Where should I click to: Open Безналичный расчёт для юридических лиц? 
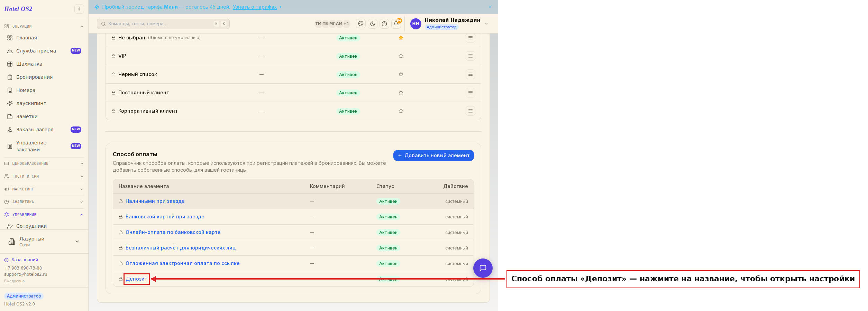pos(181,248)
